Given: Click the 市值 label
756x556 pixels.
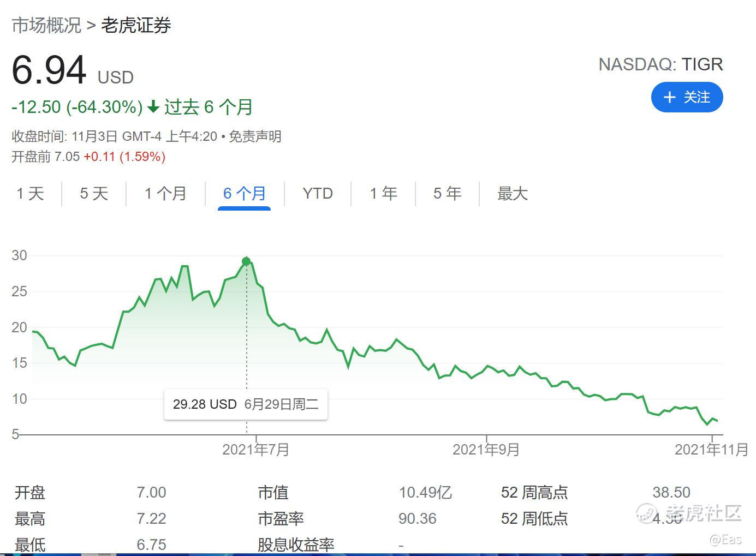Looking at the screenshot, I should pyautogui.click(x=273, y=493).
